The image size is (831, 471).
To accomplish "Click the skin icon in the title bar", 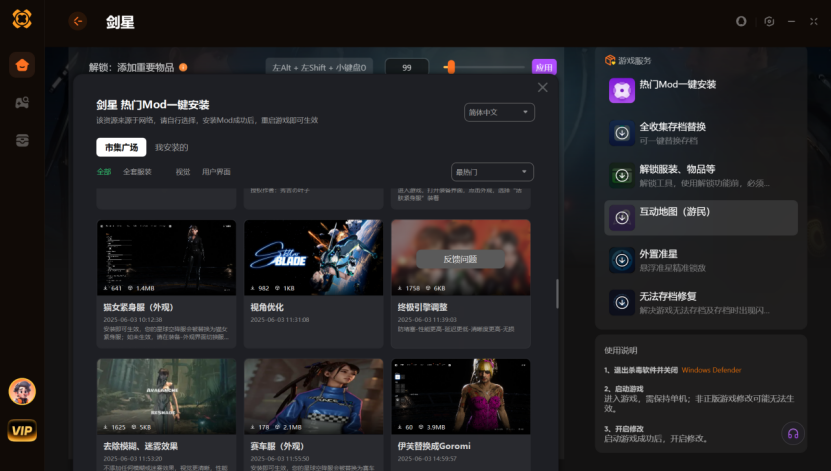I will pos(741,21).
